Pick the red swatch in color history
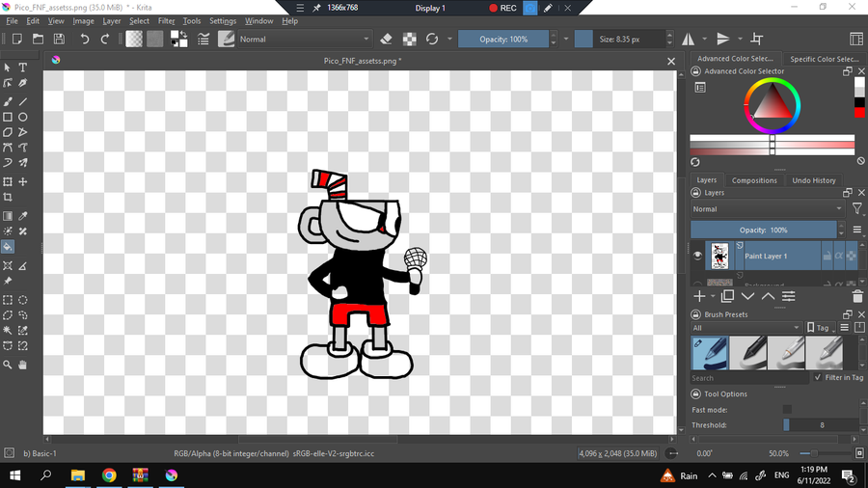The height and width of the screenshot is (488, 868). point(859,112)
